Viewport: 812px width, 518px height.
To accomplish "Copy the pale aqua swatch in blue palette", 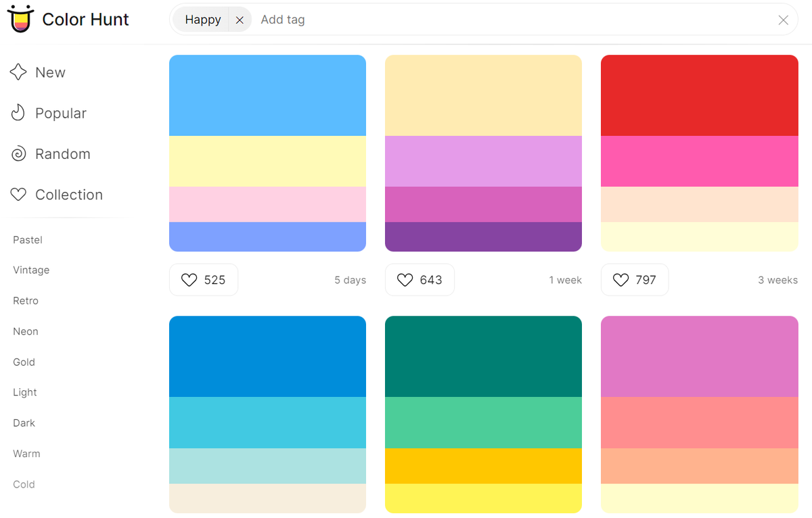I will point(267,466).
